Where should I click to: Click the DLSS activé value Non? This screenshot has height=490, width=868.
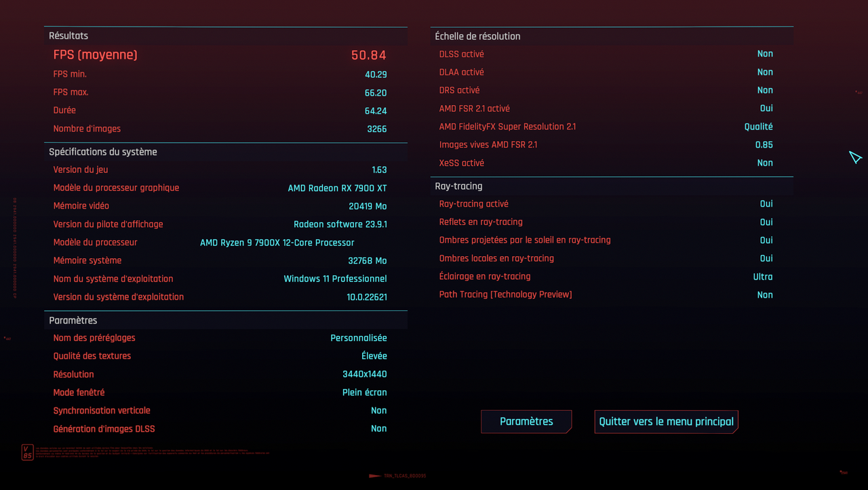[765, 54]
